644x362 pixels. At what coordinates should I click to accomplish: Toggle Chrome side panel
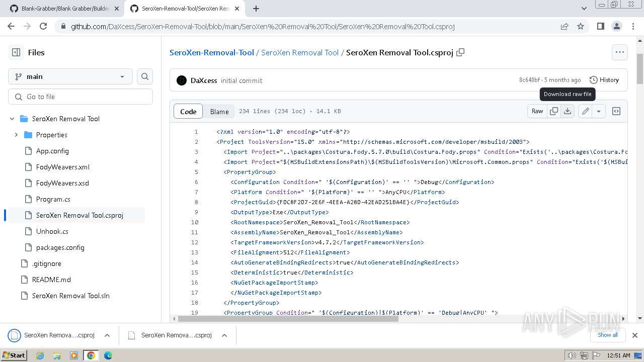click(x=601, y=26)
